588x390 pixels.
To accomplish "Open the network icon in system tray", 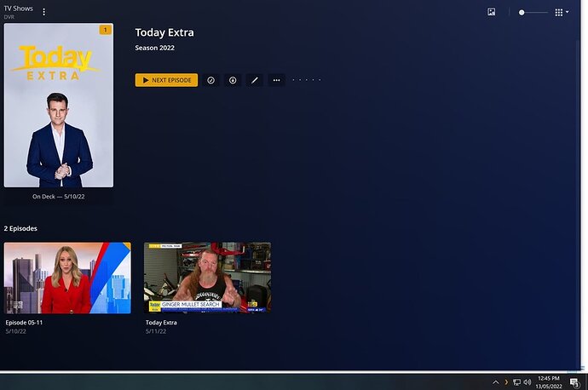I will click(516, 382).
